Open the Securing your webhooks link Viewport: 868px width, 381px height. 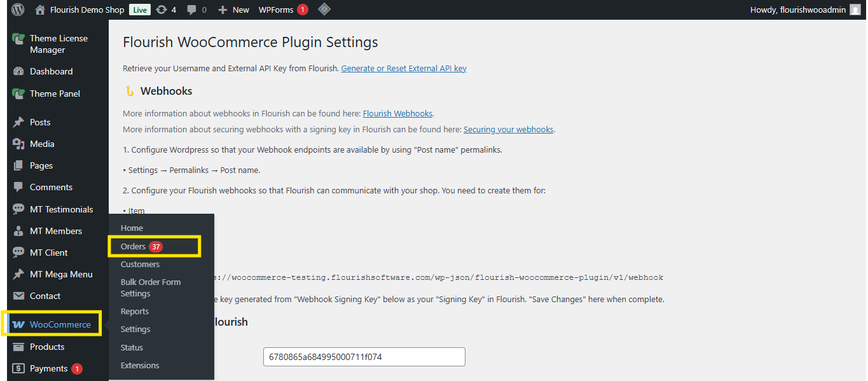click(508, 129)
